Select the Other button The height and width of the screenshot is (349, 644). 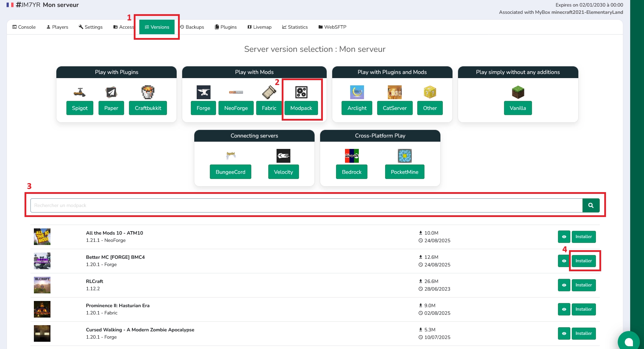(x=430, y=108)
